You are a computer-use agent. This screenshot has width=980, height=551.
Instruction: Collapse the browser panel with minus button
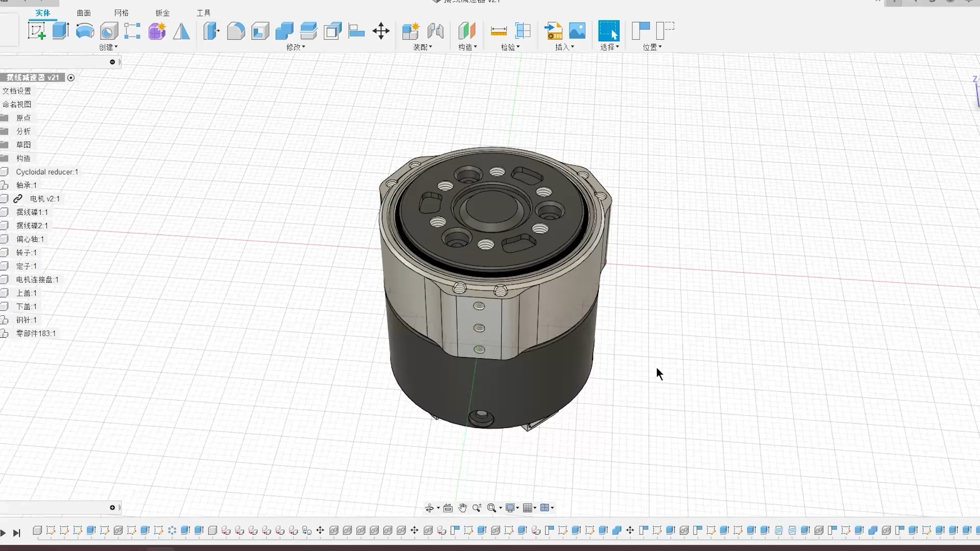[112, 62]
